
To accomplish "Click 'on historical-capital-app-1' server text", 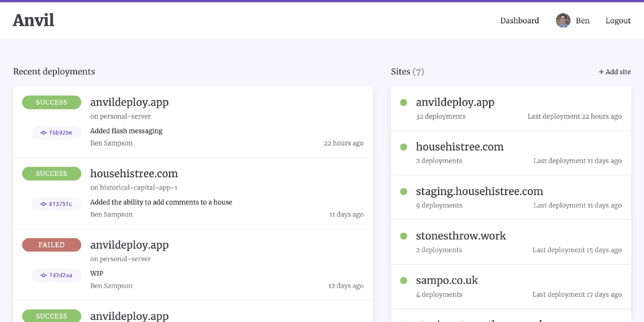I will (x=134, y=187).
